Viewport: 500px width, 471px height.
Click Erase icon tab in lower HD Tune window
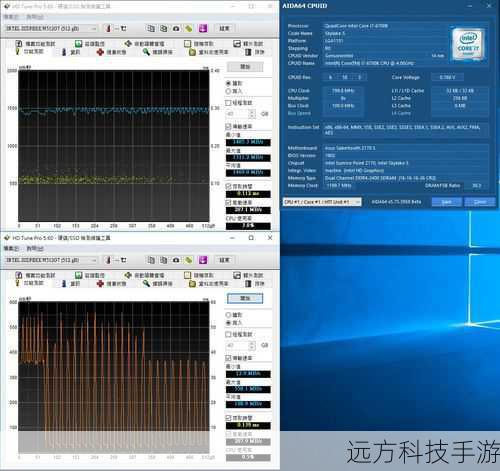(248, 284)
